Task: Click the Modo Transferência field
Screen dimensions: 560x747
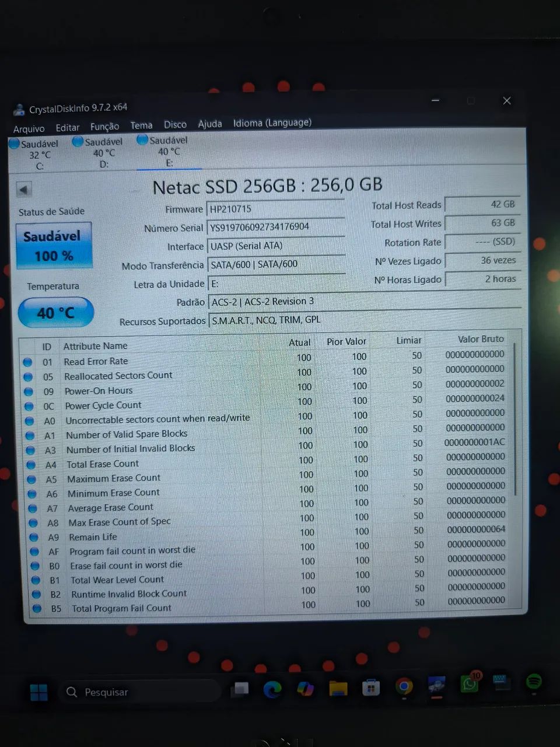Action: 276,264
